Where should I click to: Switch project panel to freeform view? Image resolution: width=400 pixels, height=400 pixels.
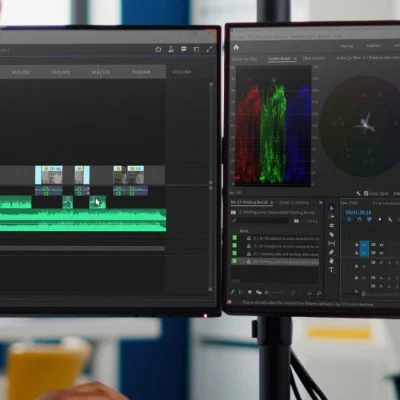258,292
